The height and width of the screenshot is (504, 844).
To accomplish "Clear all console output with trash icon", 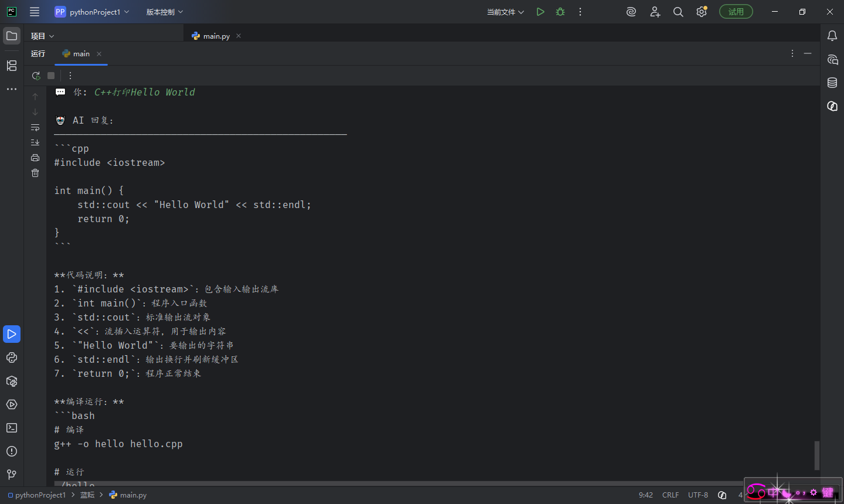I will 35,173.
